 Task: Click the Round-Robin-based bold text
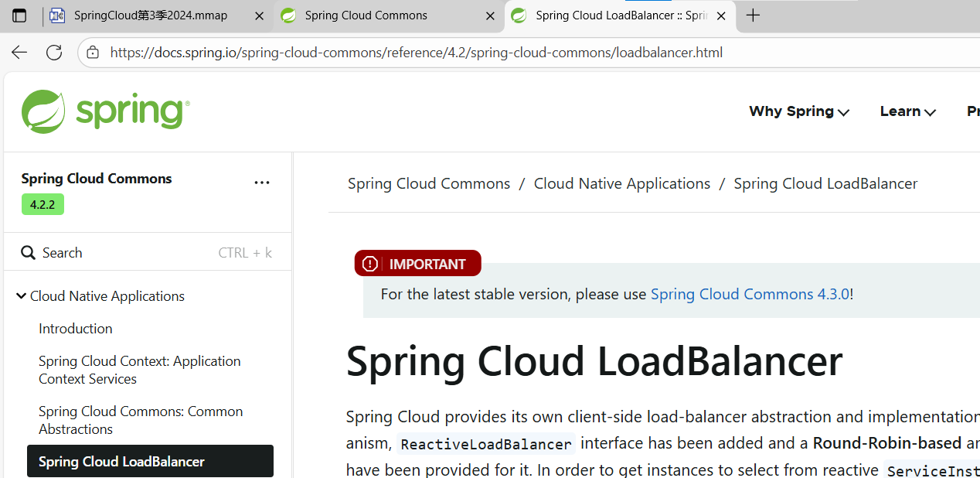pyautogui.click(x=887, y=443)
